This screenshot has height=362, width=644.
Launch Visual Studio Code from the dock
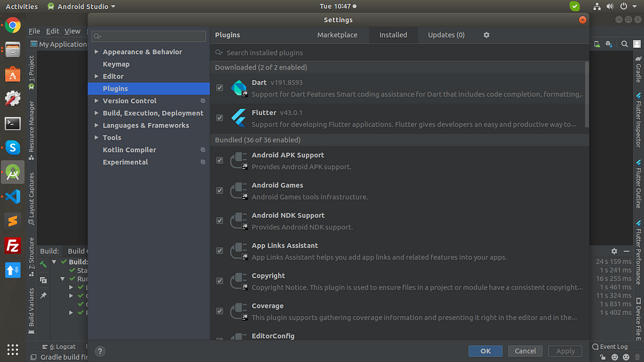pyautogui.click(x=13, y=196)
